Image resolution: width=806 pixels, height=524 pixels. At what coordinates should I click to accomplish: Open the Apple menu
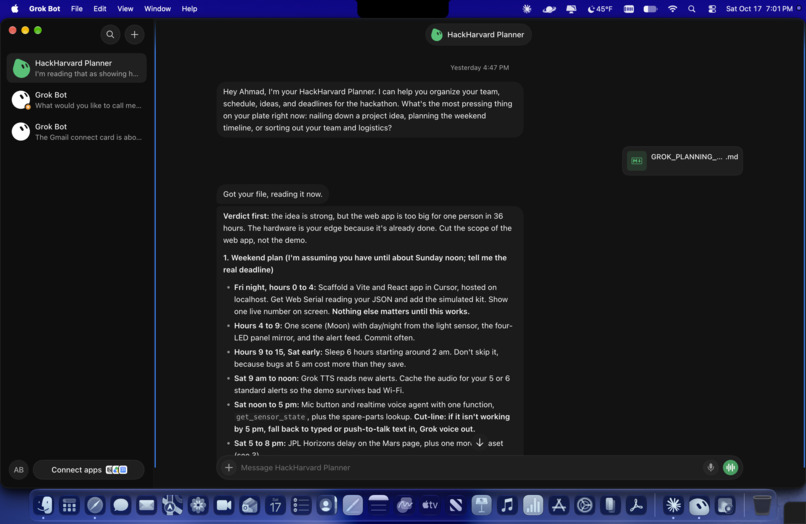(14, 9)
